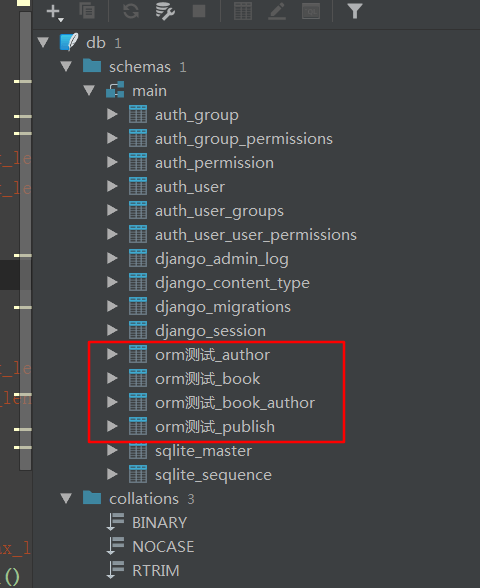Collapse the schemas folder
The height and width of the screenshot is (588, 480).
66,66
